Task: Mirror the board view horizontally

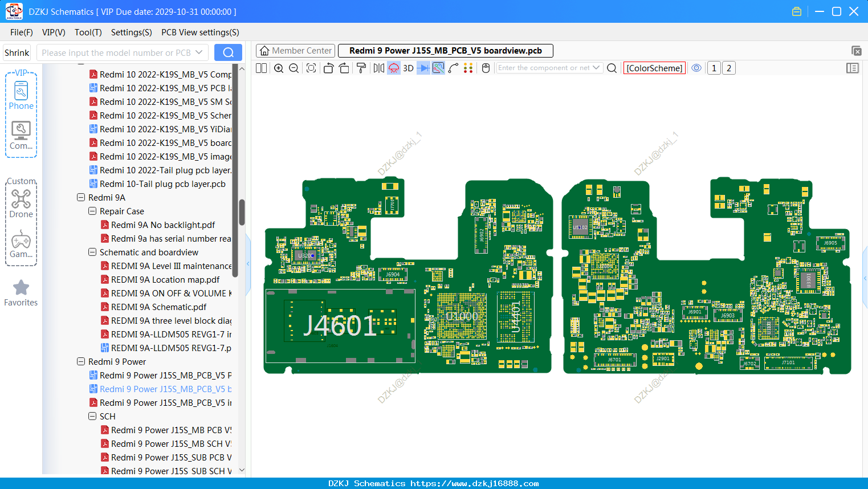Action: [x=378, y=68]
